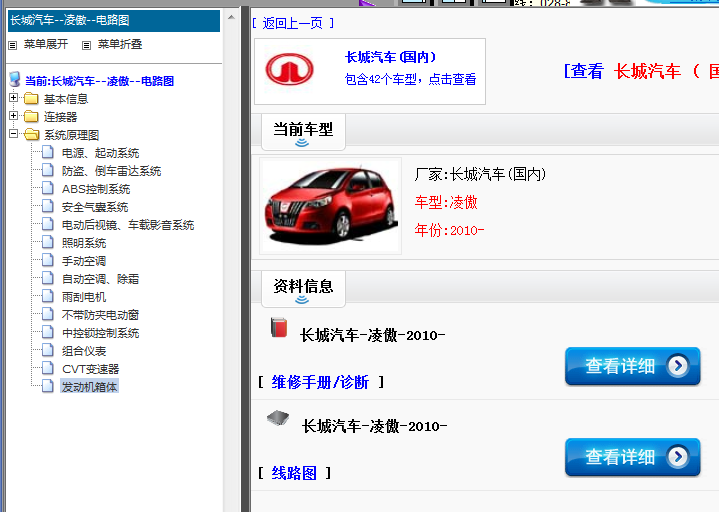Click the folder icon next to 基本信息
This screenshot has width=719, height=512.
tap(31, 99)
